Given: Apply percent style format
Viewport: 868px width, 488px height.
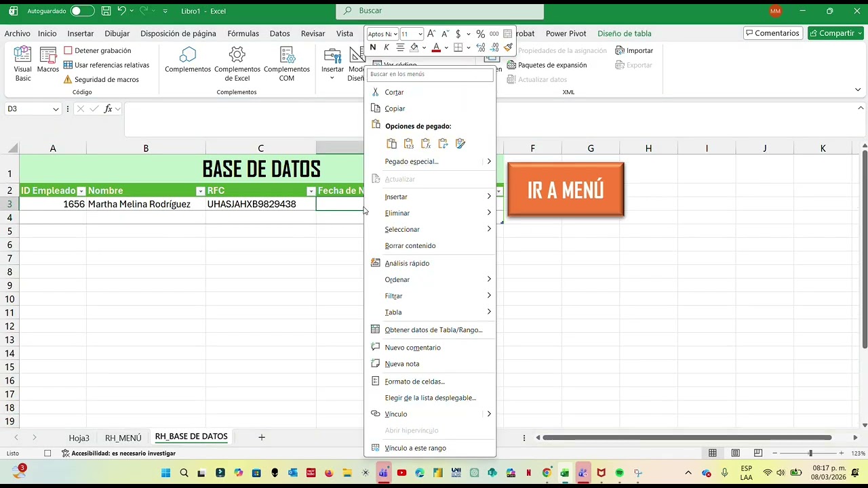Looking at the screenshot, I should tap(480, 34).
